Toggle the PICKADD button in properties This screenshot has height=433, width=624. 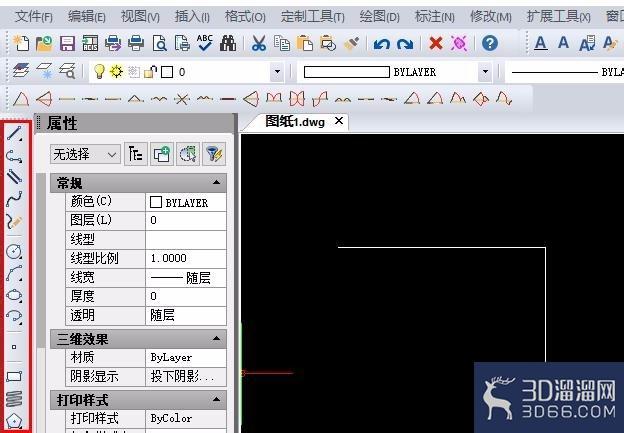[x=162, y=154]
